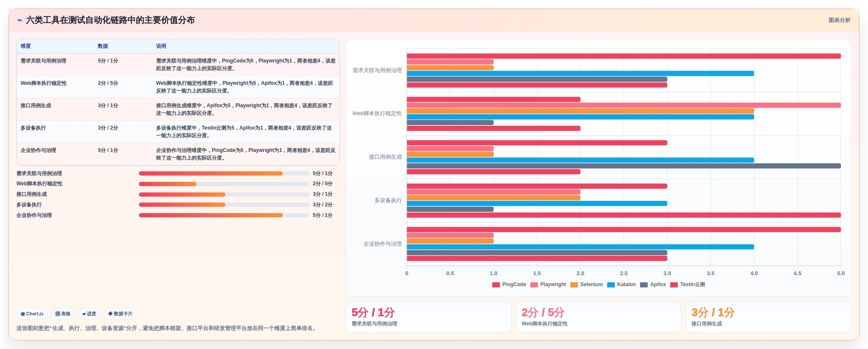Toggle the Katalon legend entry
868x349 pixels.
pos(621,284)
